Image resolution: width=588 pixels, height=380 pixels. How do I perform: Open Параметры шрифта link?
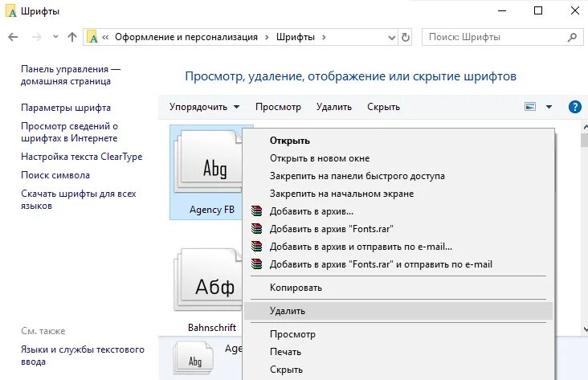point(66,108)
